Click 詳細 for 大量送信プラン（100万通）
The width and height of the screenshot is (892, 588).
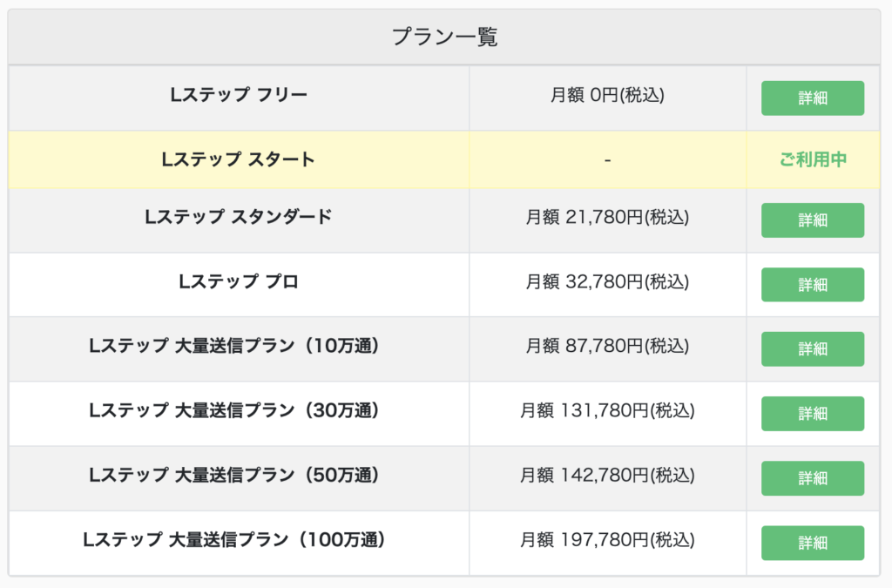[813, 543]
